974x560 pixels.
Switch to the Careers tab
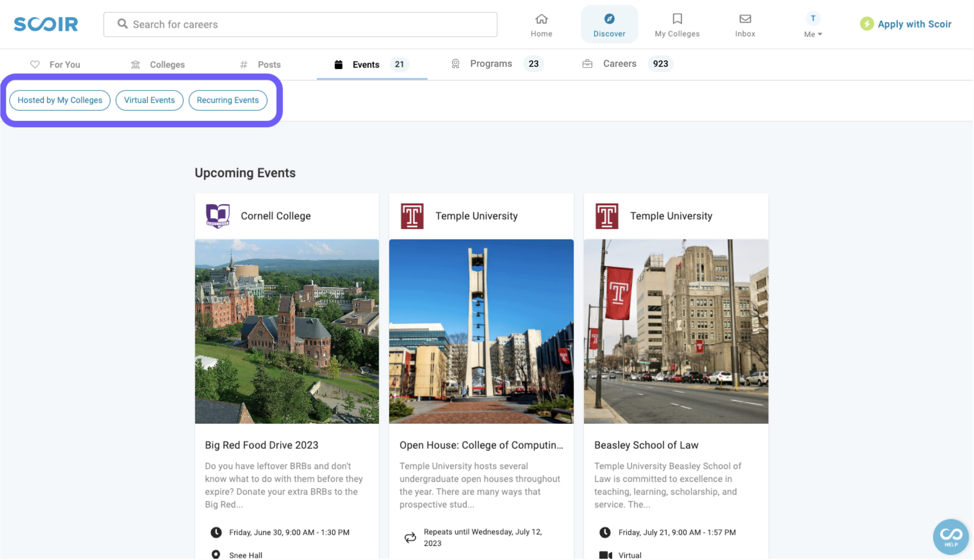[x=628, y=64]
